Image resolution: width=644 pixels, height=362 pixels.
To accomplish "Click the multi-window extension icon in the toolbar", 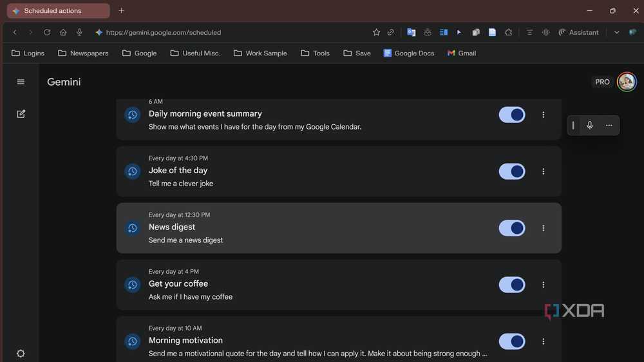I will (x=476, y=32).
